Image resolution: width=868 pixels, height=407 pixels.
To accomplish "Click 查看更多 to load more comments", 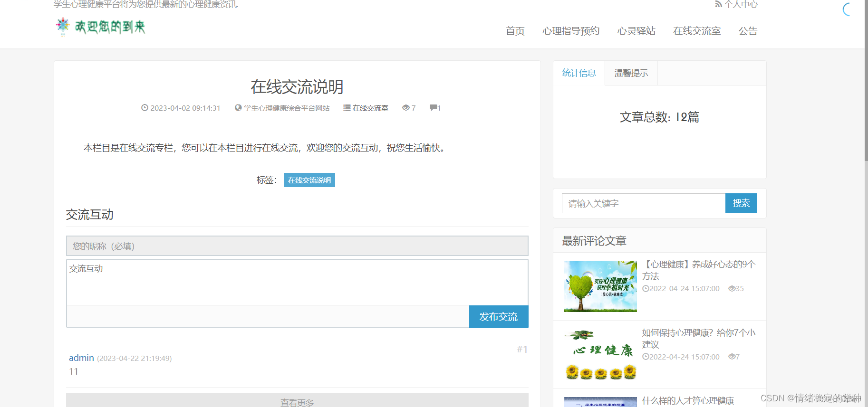I will (x=297, y=401).
